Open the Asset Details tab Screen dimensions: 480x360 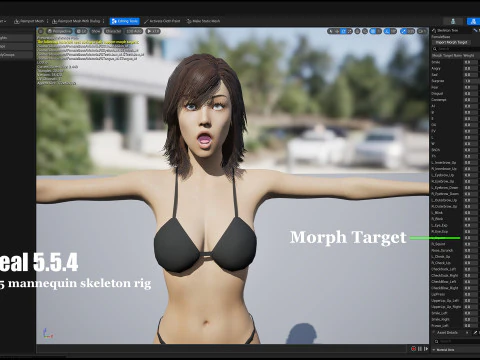[x=447, y=333]
